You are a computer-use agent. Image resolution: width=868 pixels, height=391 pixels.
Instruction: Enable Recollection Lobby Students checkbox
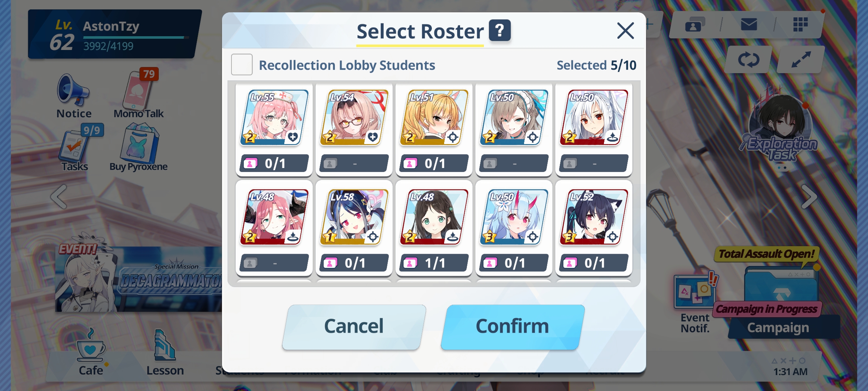[242, 64]
